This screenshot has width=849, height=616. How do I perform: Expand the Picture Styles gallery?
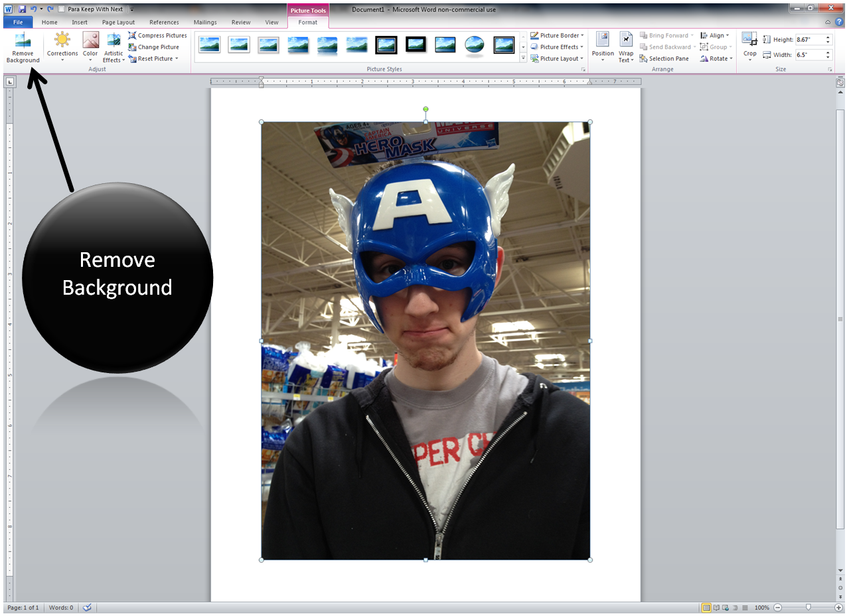click(524, 58)
